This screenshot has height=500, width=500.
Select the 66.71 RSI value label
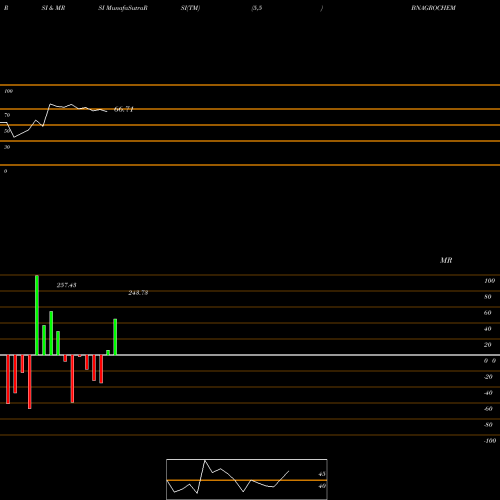(x=124, y=109)
